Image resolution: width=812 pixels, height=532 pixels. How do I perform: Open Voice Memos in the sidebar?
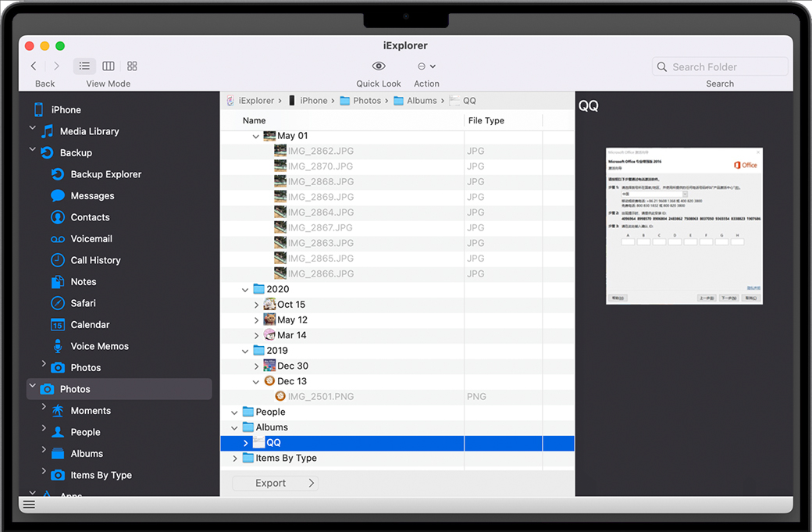[99, 346]
